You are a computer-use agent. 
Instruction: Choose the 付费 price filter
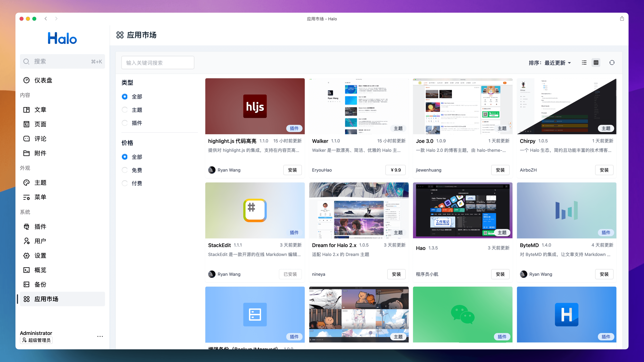point(125,183)
